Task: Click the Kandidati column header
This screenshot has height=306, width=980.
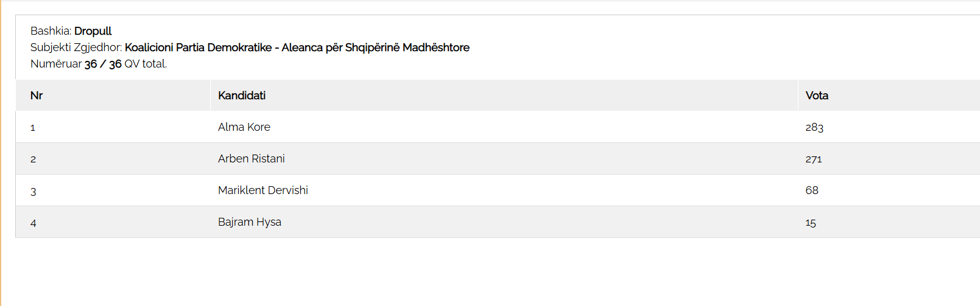Action: 242,96
